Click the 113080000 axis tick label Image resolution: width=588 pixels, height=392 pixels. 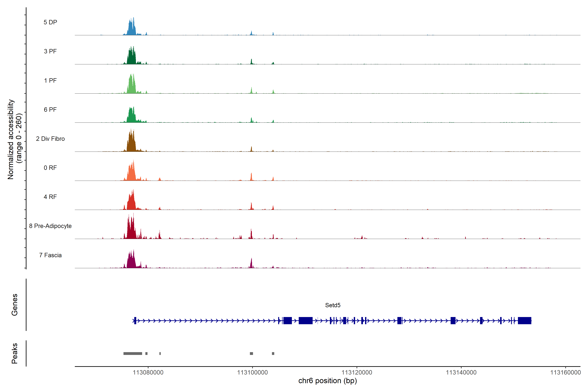tap(148, 373)
